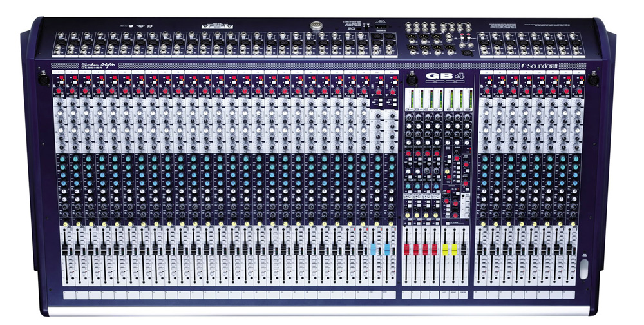This screenshot has height=325, width=644.
Task: Move the channel 24 fader
Action: coord(361,250)
